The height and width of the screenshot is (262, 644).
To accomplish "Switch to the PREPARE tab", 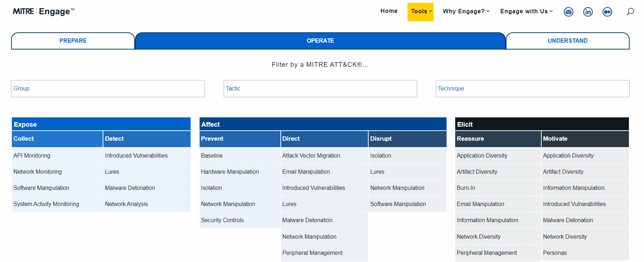I will point(73,41).
